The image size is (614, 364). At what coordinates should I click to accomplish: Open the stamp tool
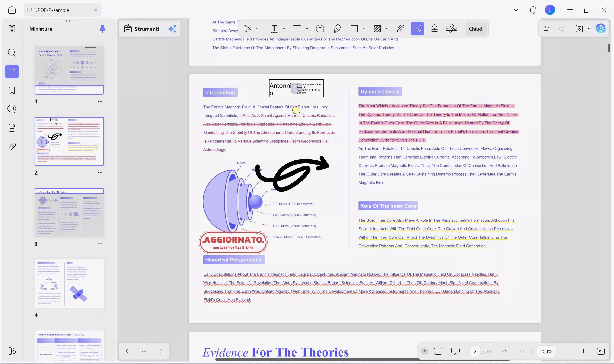tap(434, 29)
